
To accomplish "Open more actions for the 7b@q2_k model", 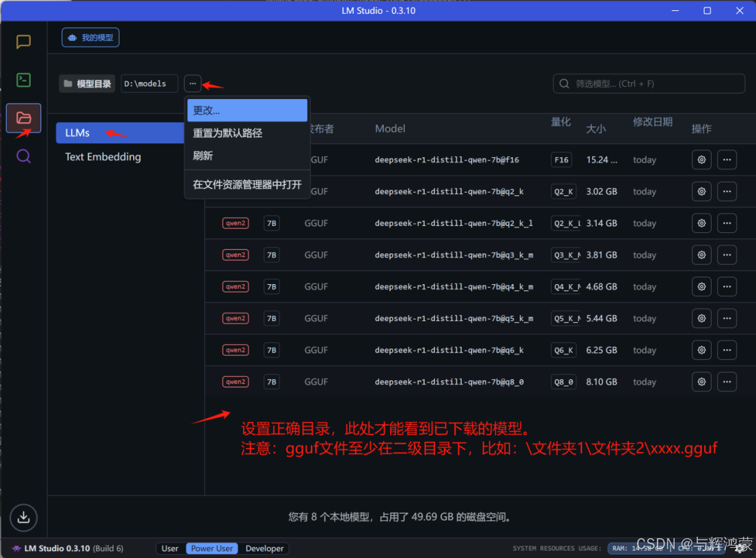I will (727, 191).
